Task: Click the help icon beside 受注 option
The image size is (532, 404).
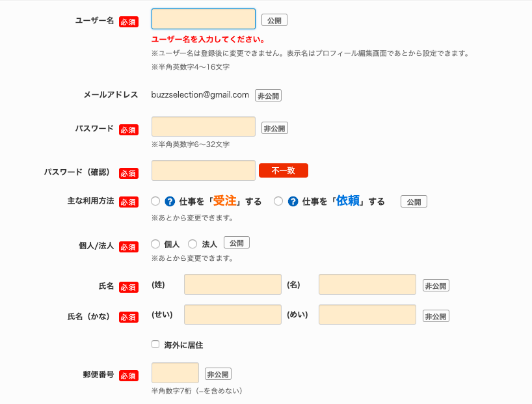Action: point(170,202)
